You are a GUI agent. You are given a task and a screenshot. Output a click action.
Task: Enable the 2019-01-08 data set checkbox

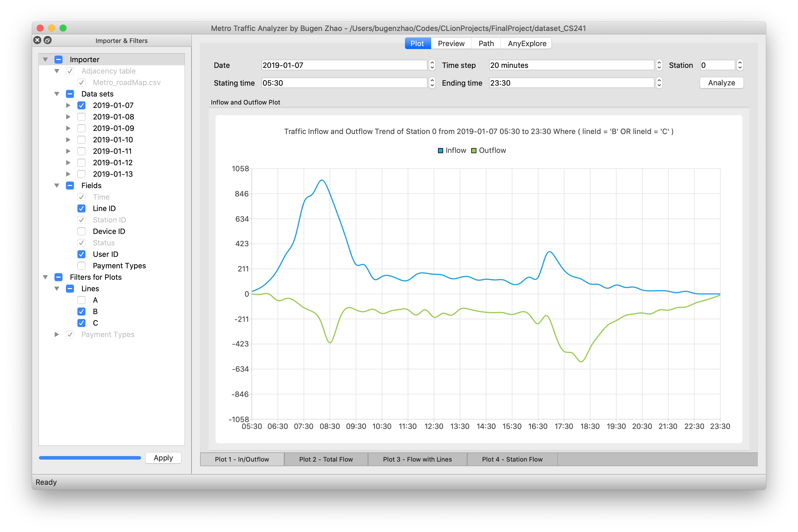click(81, 117)
